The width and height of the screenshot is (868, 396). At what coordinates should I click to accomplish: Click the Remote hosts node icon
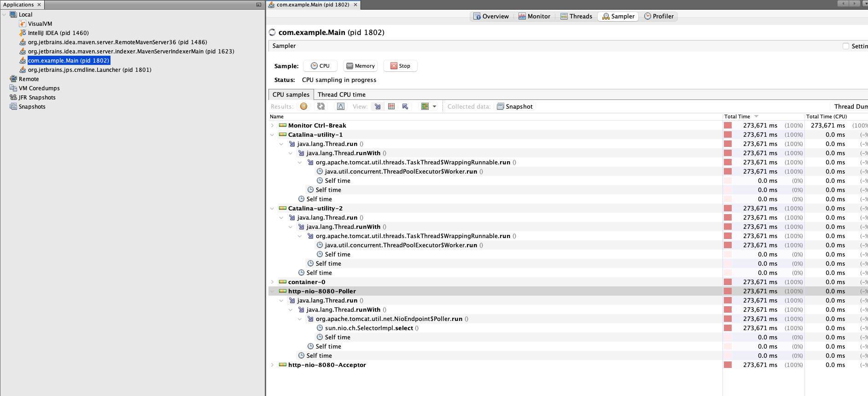[13, 79]
